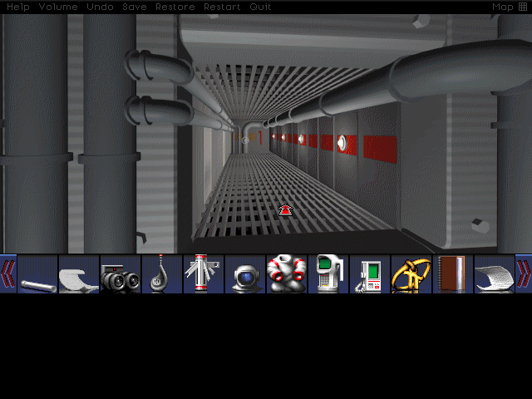
Task: Select the handheld scanner with green screen
Action: (328, 274)
